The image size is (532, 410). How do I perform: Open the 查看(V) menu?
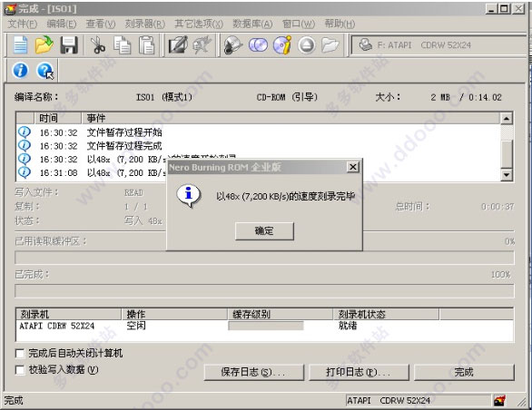(101, 24)
